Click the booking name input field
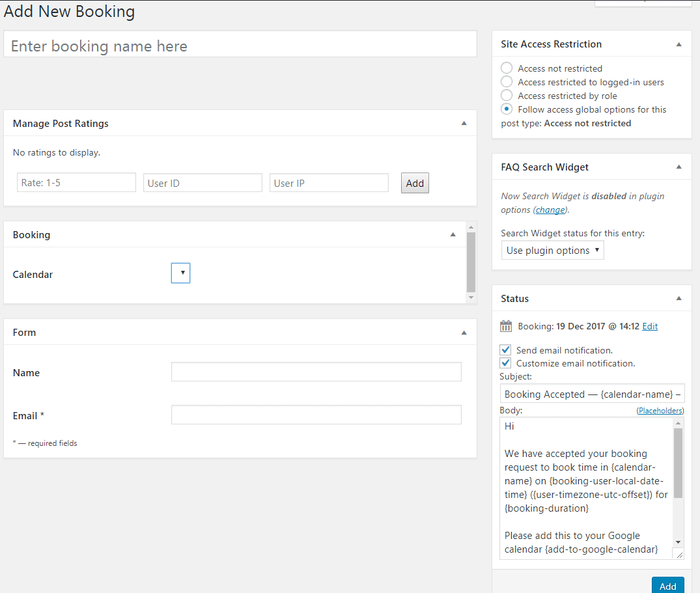The image size is (700, 593). click(x=240, y=46)
